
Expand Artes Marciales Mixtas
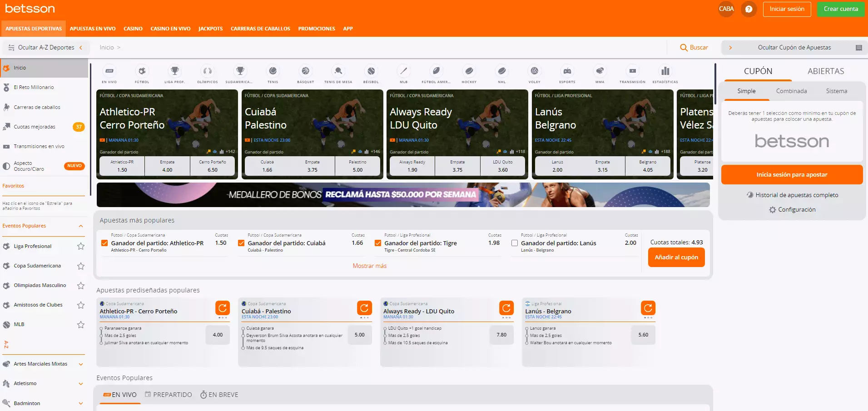tap(81, 364)
